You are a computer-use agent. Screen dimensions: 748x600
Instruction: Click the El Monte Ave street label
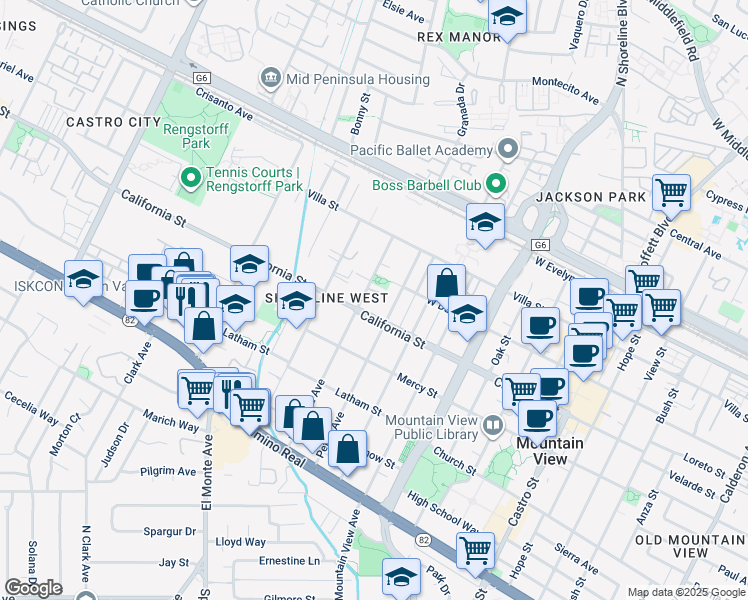click(x=206, y=473)
